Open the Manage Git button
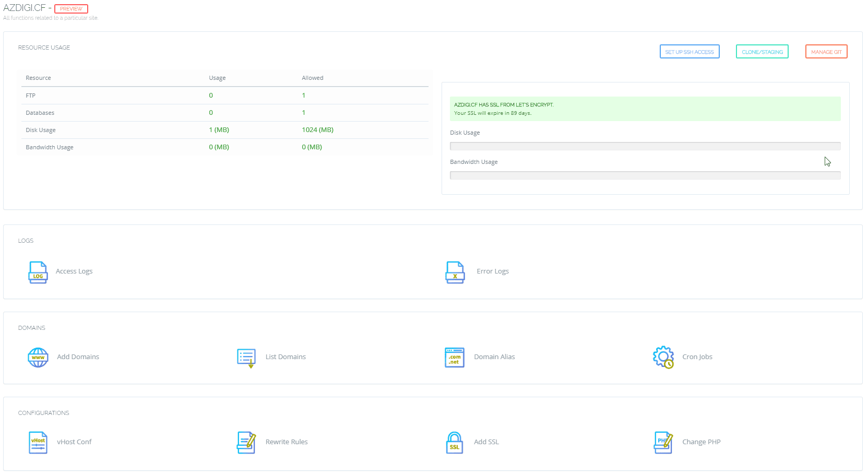 [x=826, y=52]
